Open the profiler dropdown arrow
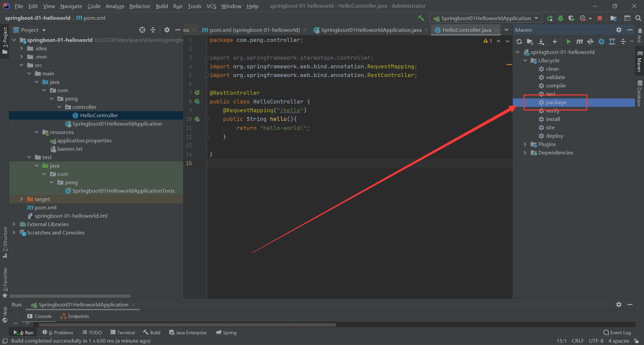 tap(590, 18)
